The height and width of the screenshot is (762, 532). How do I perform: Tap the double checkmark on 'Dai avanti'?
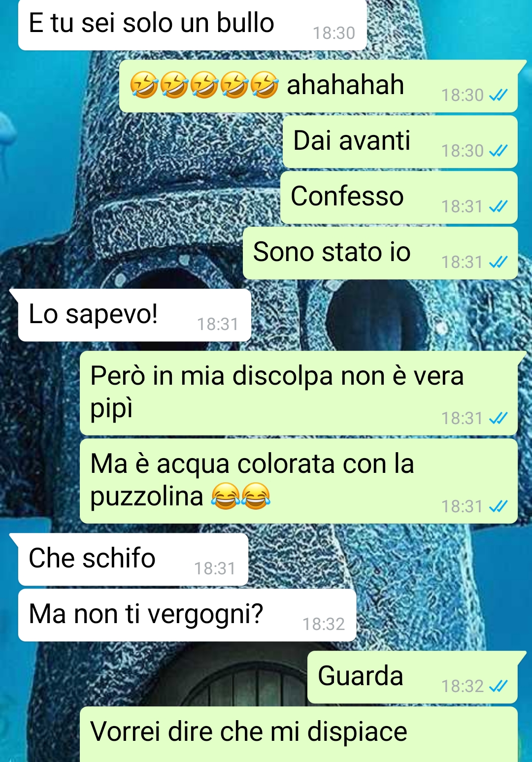tap(498, 151)
